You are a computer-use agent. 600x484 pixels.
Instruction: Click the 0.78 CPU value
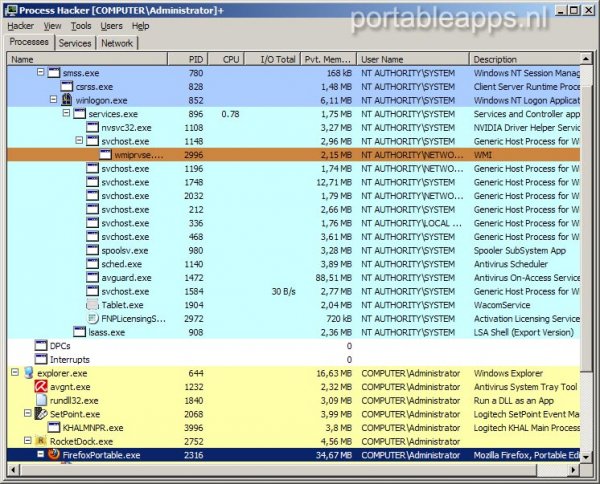click(230, 114)
